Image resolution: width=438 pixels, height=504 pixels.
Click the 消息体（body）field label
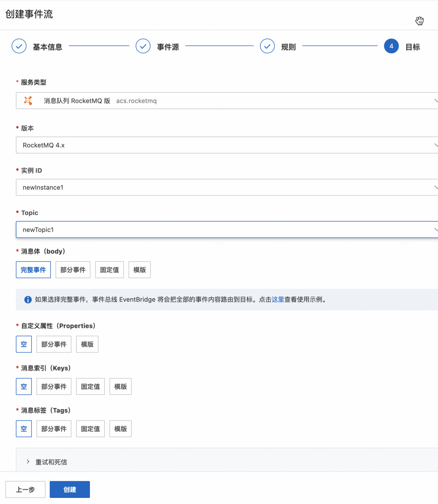pos(43,251)
